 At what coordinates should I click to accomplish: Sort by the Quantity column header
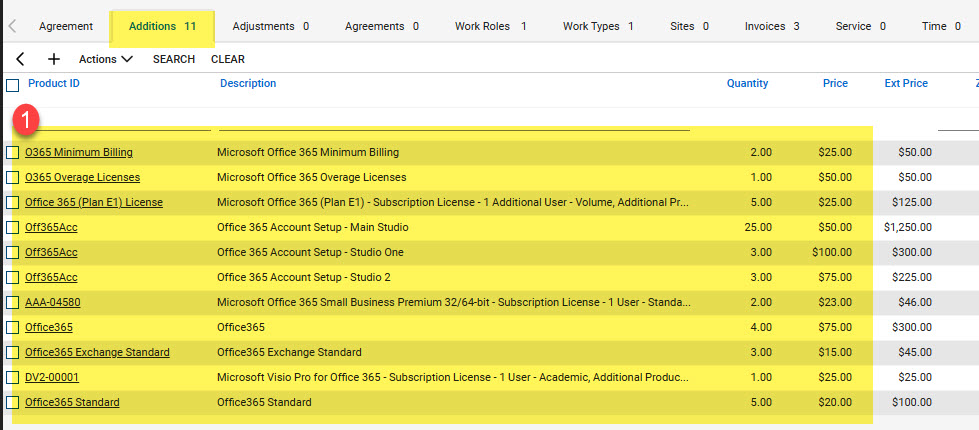(747, 83)
